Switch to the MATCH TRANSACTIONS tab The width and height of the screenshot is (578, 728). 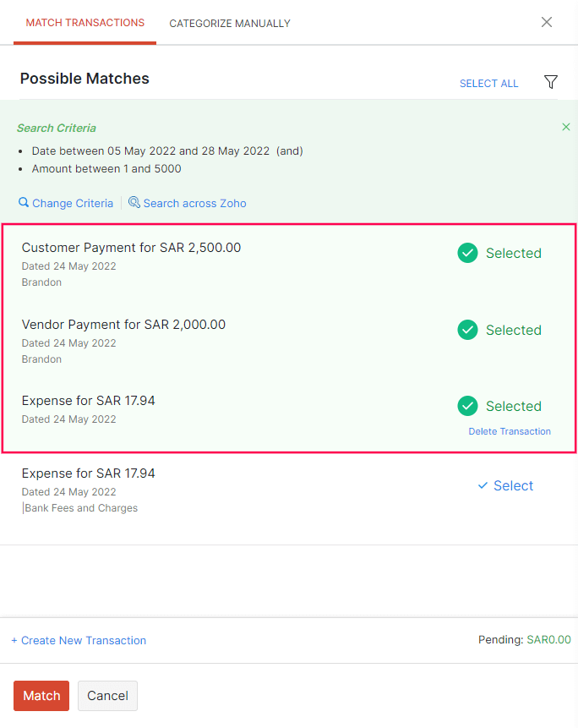coord(84,24)
